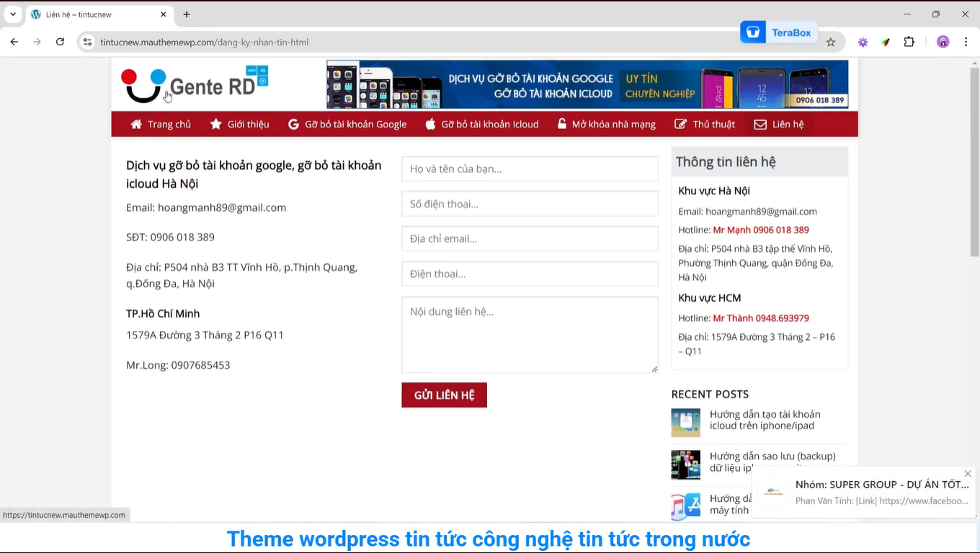This screenshot has height=553, width=980.
Task: Click the home icon beside Trang chủ
Action: [136, 124]
